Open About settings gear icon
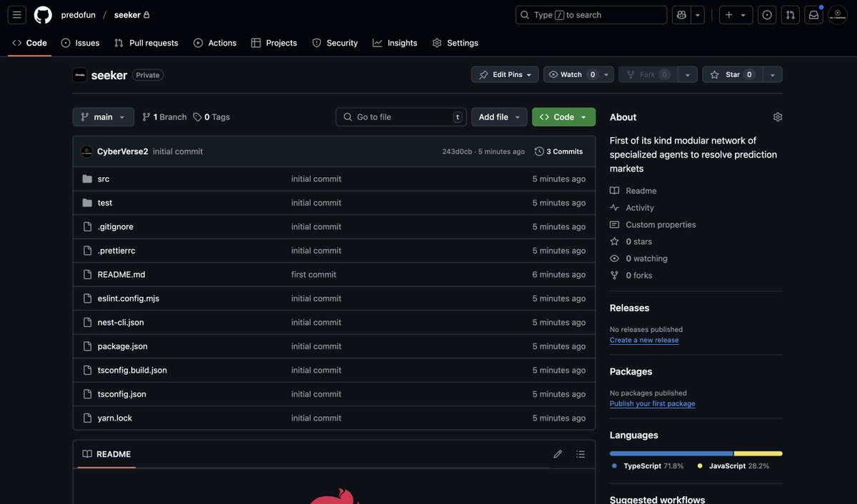 (778, 117)
